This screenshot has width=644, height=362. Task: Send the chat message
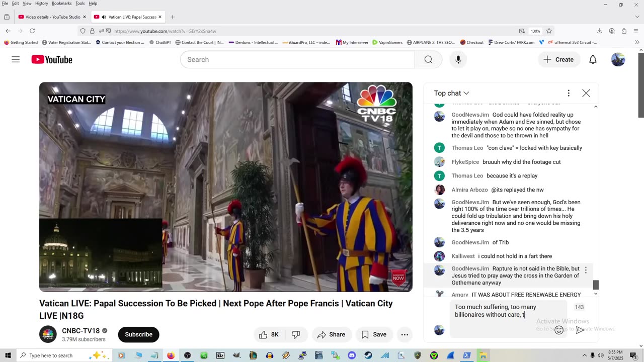[580, 330]
